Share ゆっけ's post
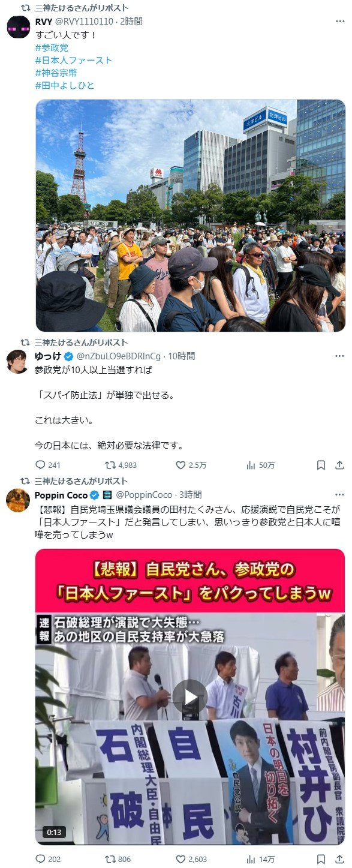352x868 pixels. click(x=339, y=465)
